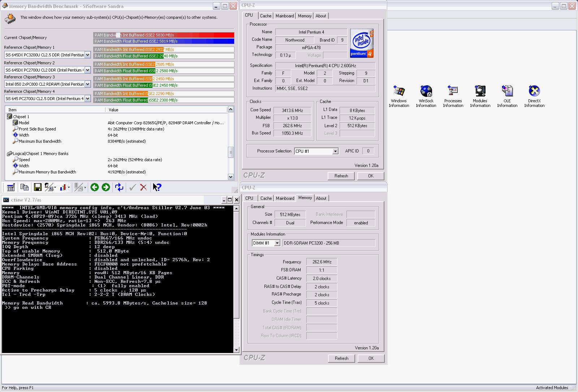Switch to Mainboard tab in lower CPU-Z

pyautogui.click(x=285, y=198)
